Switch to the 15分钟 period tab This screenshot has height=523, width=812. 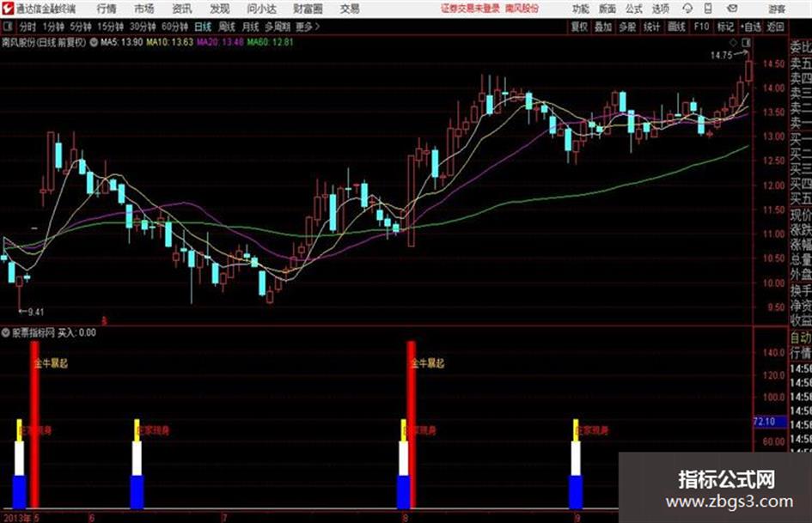tap(110, 27)
